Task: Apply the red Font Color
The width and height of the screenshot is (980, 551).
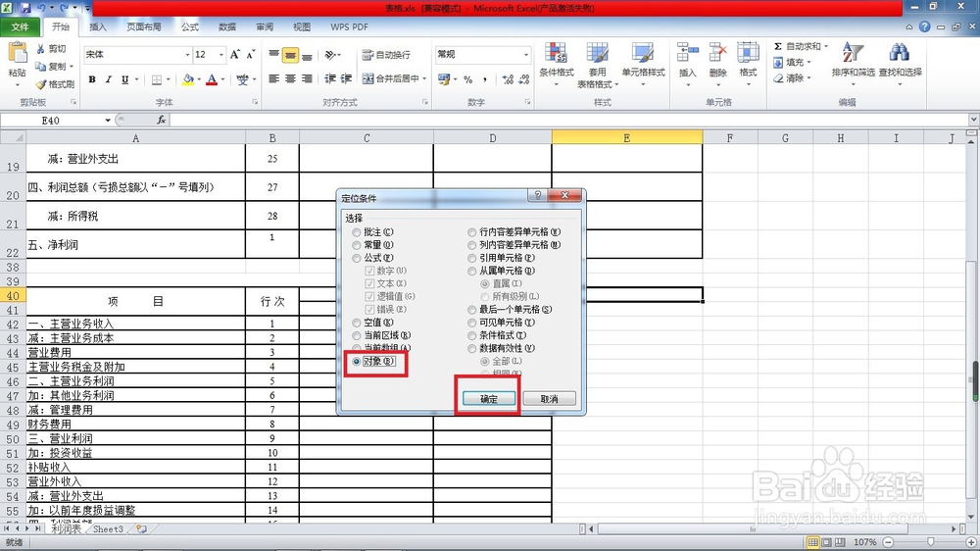Action: [212, 79]
